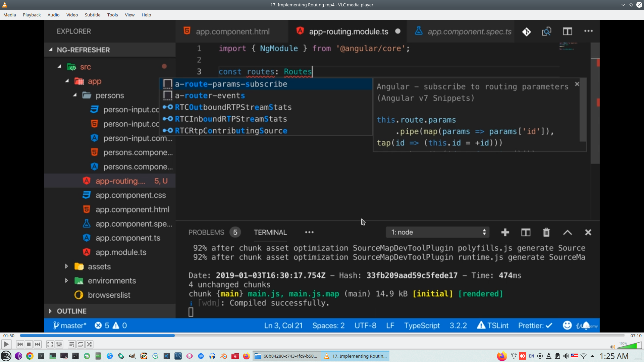Toggle random shuffle playback

pos(89,344)
